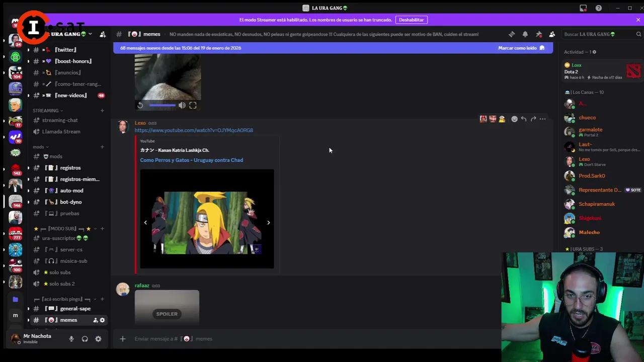Expand the general-sape channel arrow

pos(28,309)
